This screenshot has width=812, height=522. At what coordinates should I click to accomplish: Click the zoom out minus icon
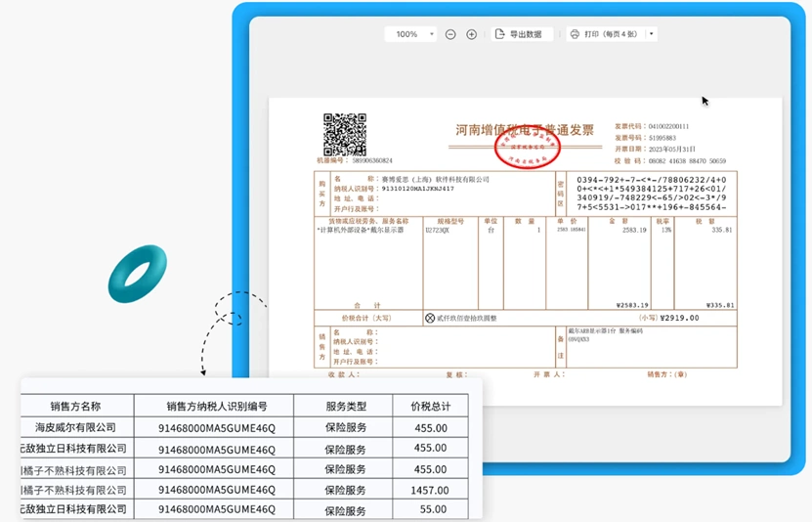pos(450,34)
